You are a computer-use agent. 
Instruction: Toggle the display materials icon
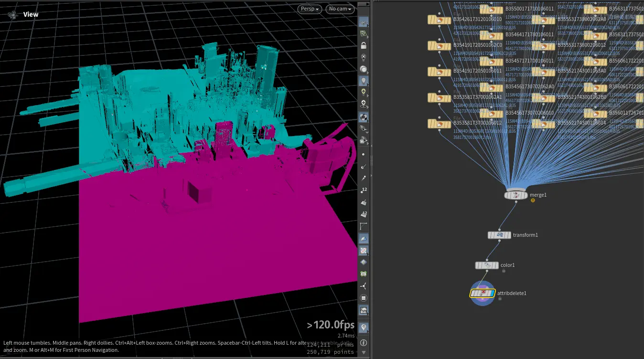click(x=364, y=116)
